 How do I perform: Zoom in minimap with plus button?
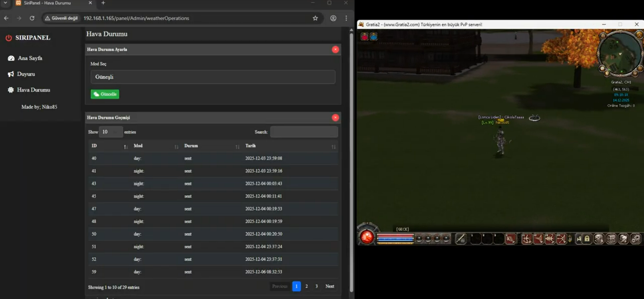click(635, 73)
